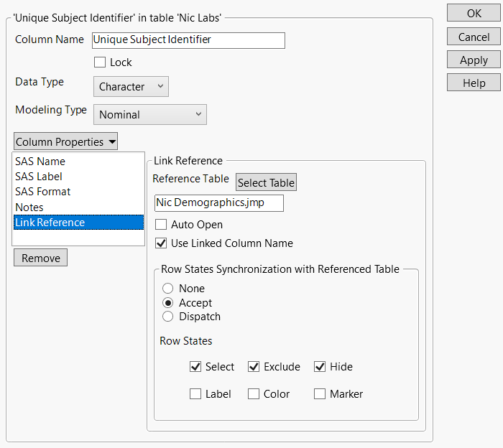The image size is (503, 448).
Task: Click into the Column Name field
Action: 188,40
